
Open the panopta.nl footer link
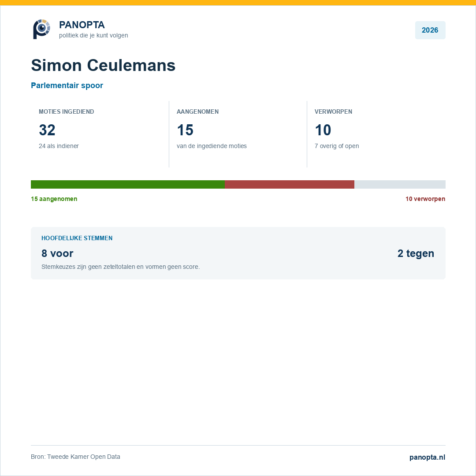[x=427, y=457]
